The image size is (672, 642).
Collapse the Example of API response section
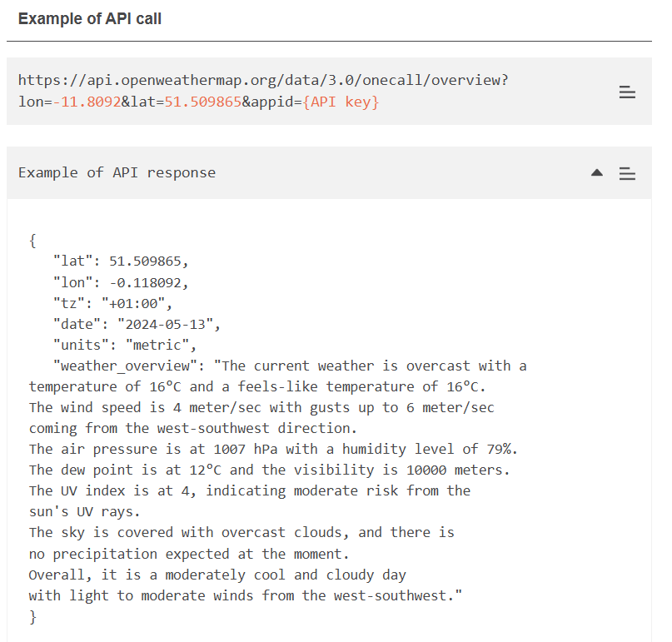596,173
